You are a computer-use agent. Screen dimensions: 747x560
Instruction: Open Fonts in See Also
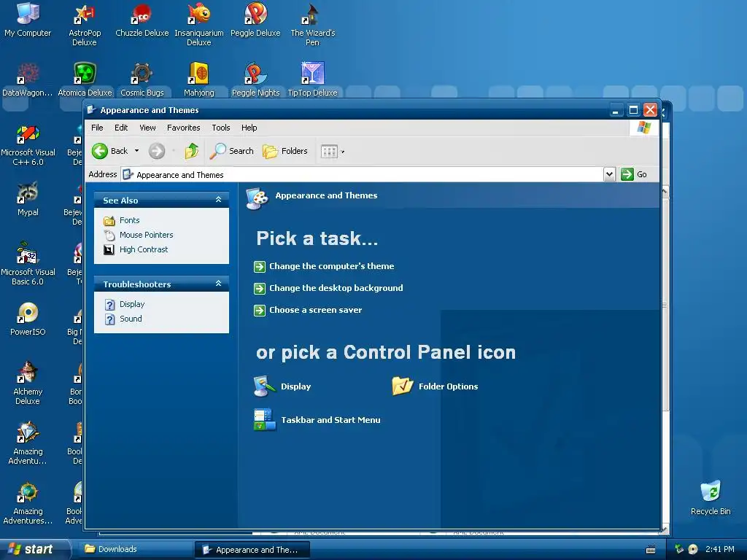coord(130,220)
